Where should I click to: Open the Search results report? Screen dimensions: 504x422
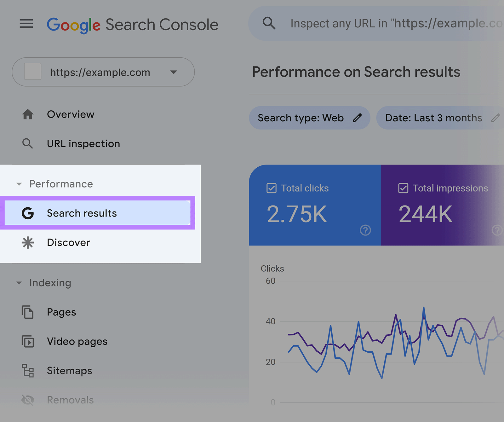pos(81,213)
